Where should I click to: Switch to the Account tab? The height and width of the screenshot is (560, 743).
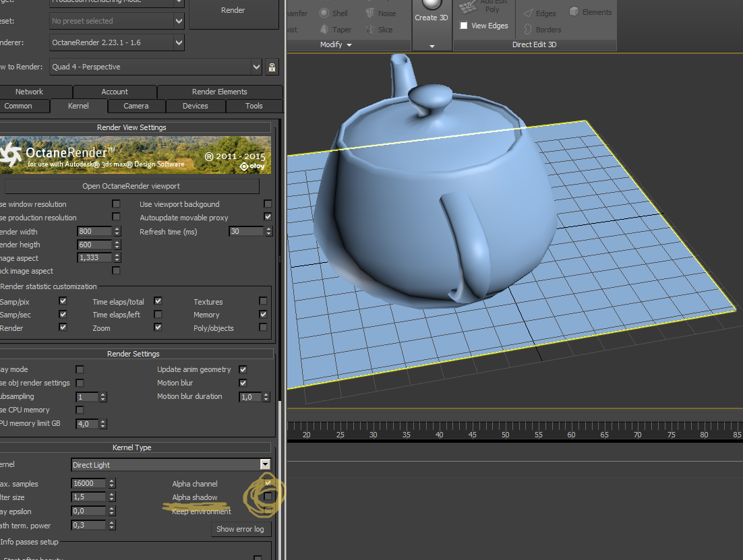[115, 92]
